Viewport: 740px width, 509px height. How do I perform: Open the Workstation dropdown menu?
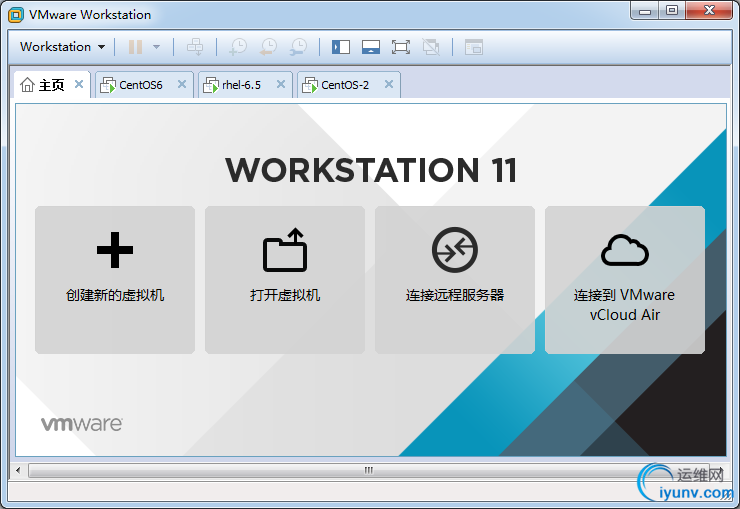(x=62, y=47)
